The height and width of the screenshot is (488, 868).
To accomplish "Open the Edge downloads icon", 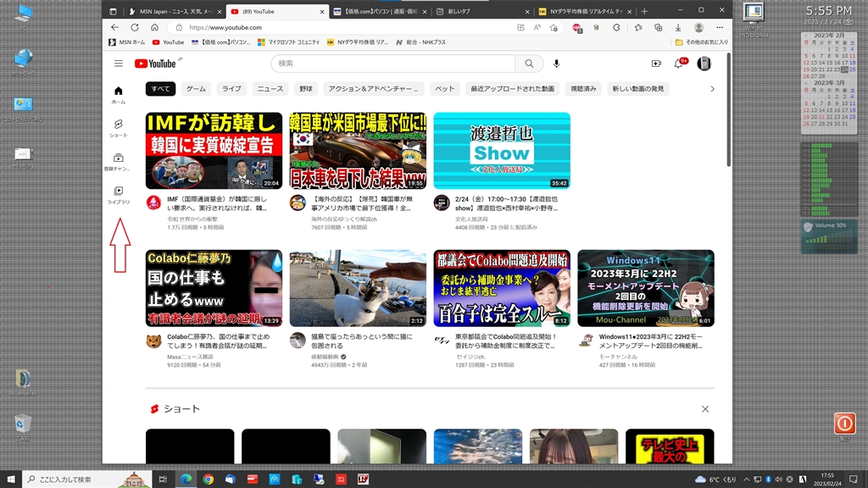I will (678, 27).
